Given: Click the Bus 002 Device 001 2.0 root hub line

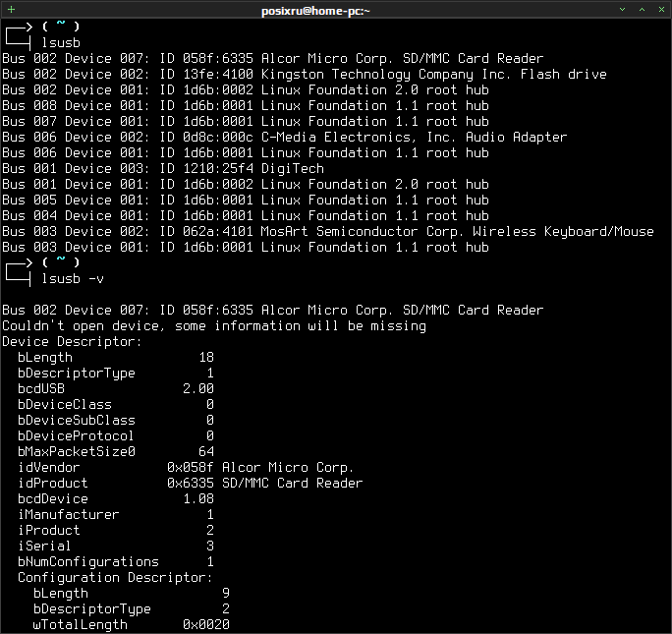Looking at the screenshot, I should (x=246, y=90).
